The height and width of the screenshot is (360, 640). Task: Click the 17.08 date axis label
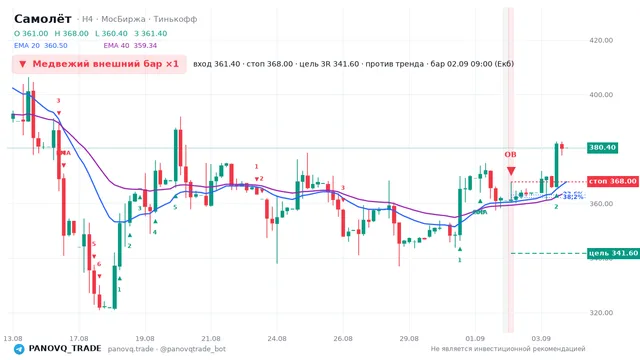[79, 339]
